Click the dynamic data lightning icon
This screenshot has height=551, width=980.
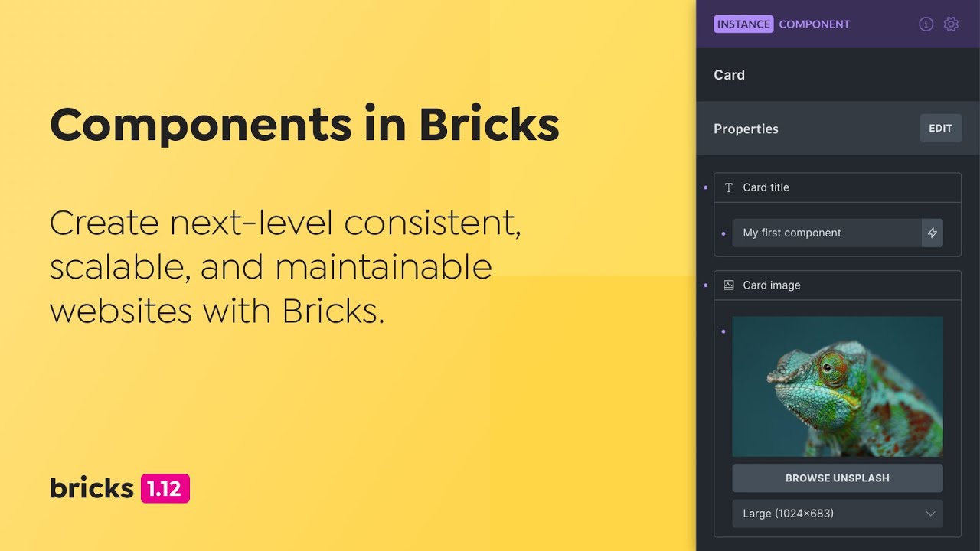coord(933,233)
